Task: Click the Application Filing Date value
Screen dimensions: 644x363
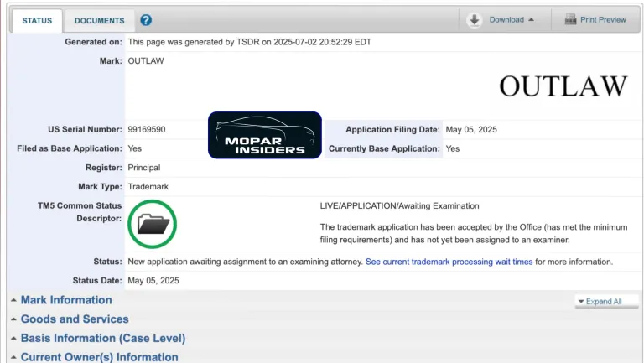Action: [471, 130]
